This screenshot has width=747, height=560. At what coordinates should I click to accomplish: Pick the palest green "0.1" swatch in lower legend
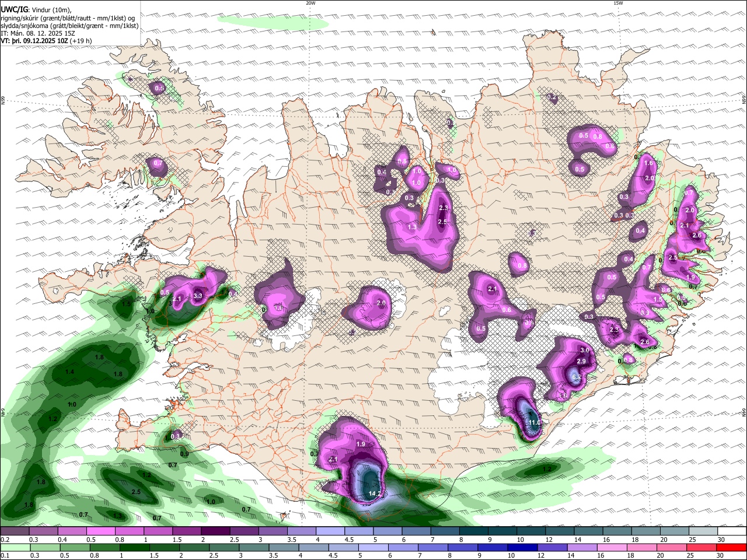(15, 547)
